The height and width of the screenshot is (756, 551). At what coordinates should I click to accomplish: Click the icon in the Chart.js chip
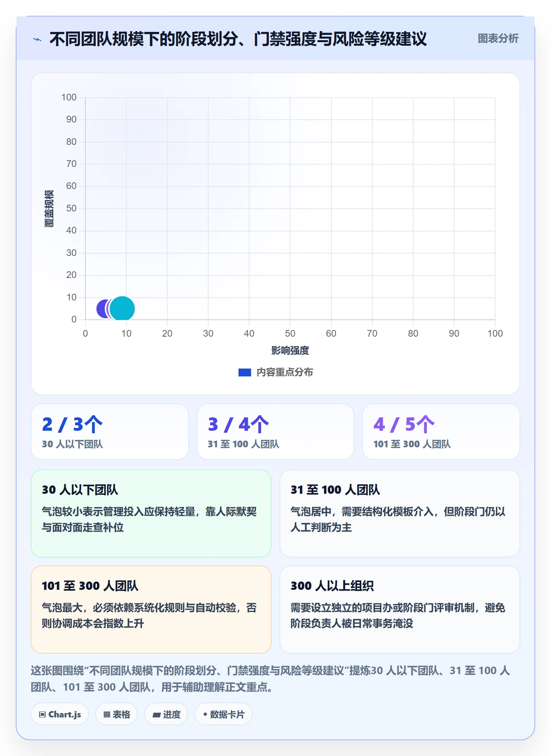(x=43, y=715)
